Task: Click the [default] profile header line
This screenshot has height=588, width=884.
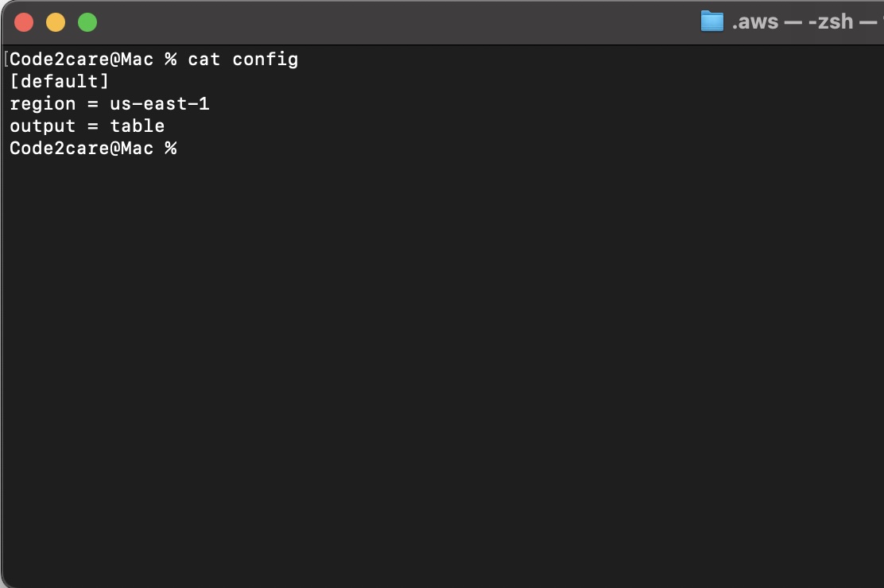Action: click(61, 81)
